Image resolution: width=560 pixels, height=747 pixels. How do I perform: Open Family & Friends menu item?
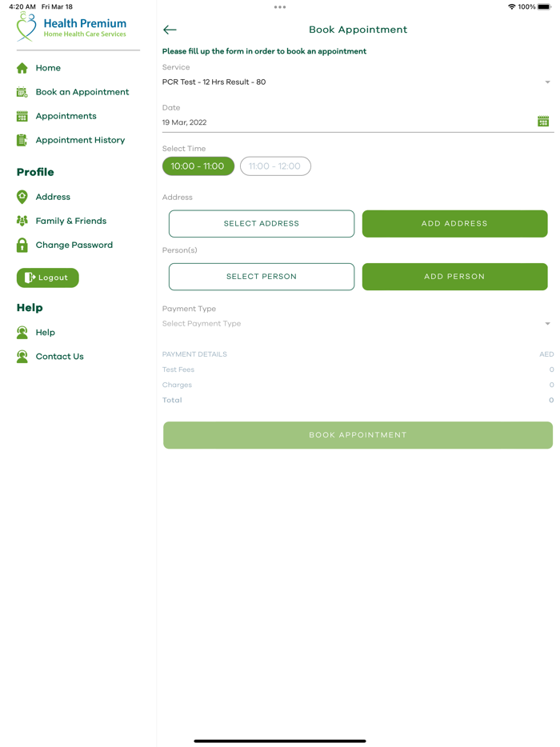click(71, 221)
